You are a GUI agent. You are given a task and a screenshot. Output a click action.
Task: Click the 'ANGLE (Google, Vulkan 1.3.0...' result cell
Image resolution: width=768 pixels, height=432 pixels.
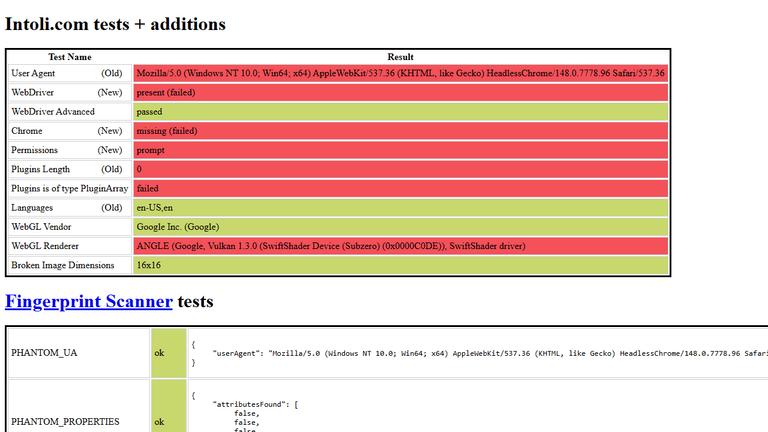[x=401, y=246]
